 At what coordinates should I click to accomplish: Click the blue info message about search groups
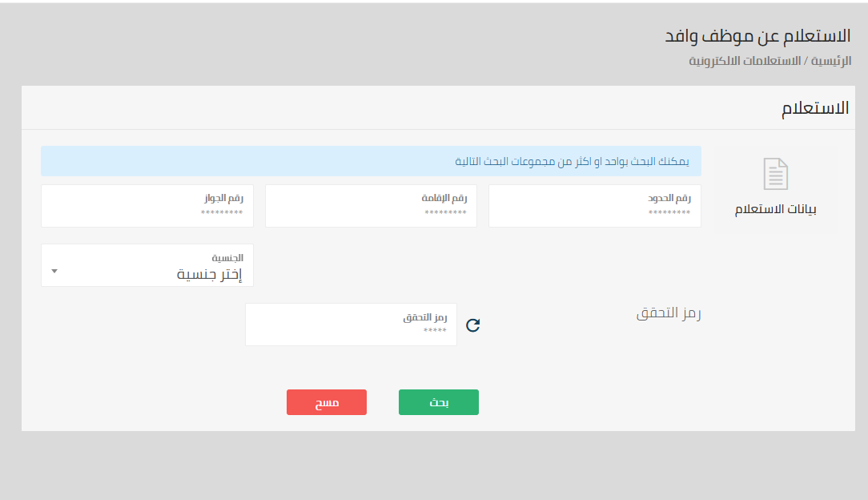click(x=371, y=161)
